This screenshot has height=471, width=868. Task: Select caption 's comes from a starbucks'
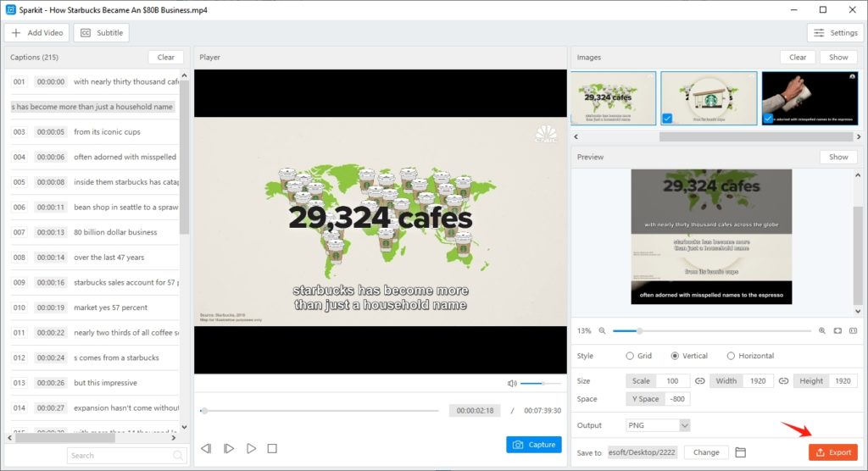pos(94,357)
